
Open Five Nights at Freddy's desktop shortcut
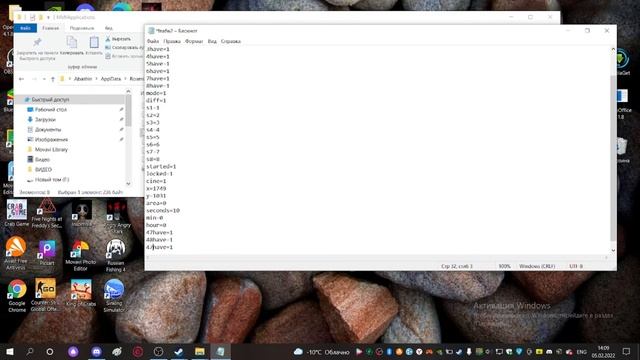47,213
